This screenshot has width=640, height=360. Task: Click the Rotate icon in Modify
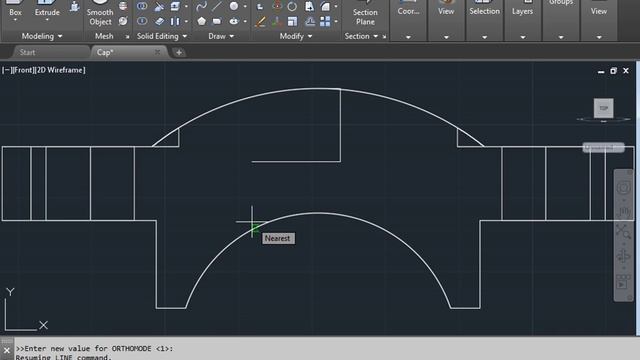click(292, 6)
